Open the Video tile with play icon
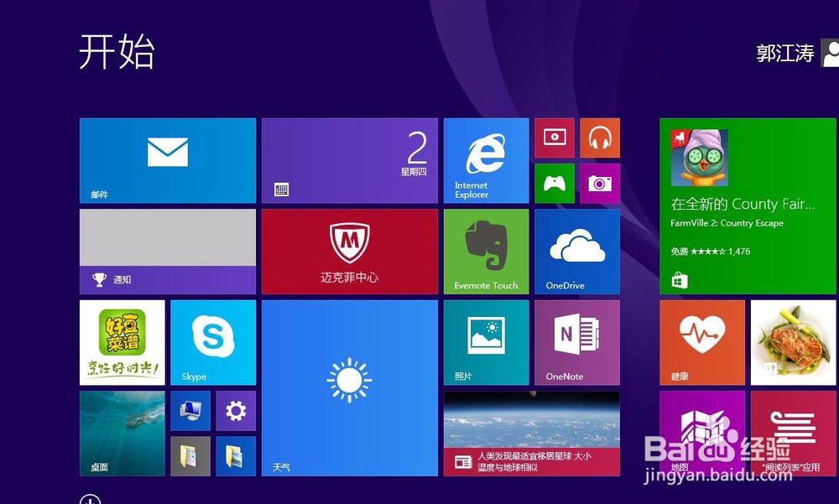Viewport: 839px width, 504px height. [x=555, y=138]
